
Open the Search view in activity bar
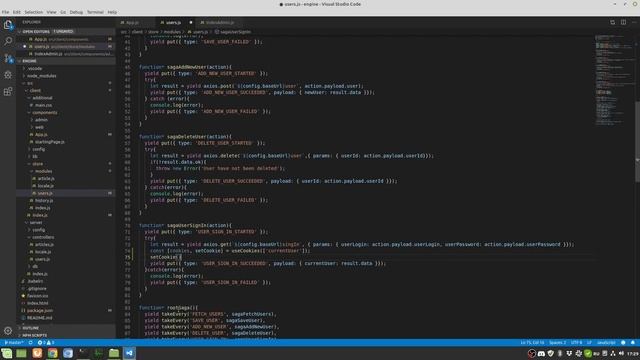8,41
